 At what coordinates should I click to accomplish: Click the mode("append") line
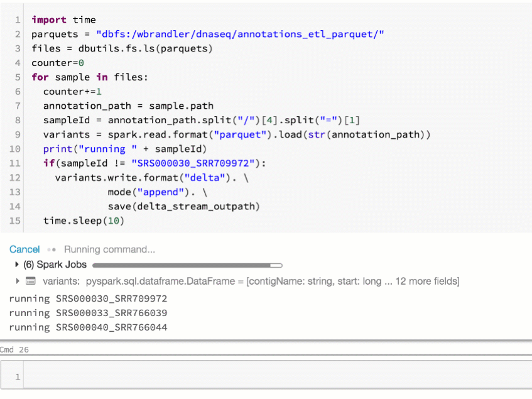pyautogui.click(x=158, y=192)
